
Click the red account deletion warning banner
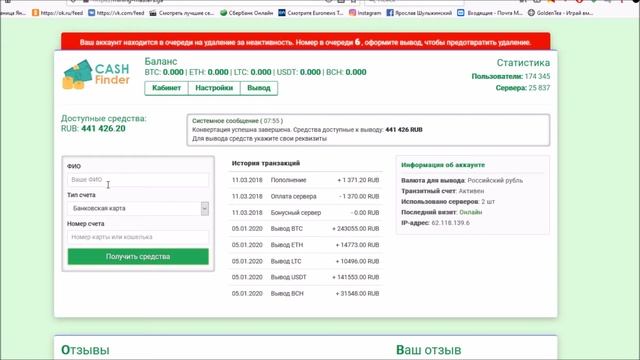pos(305,42)
